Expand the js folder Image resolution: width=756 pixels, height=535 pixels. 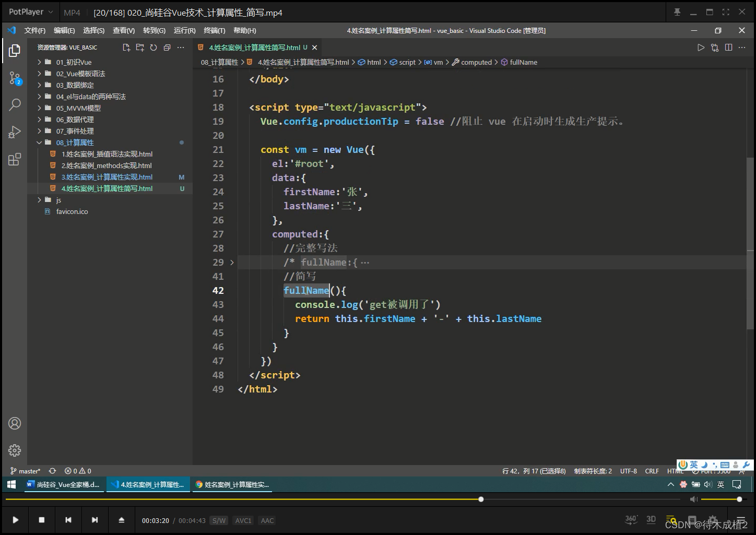point(58,200)
